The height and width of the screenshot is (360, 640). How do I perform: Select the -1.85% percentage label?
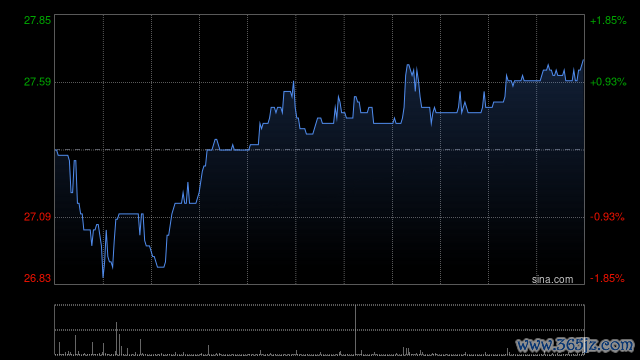click(607, 278)
